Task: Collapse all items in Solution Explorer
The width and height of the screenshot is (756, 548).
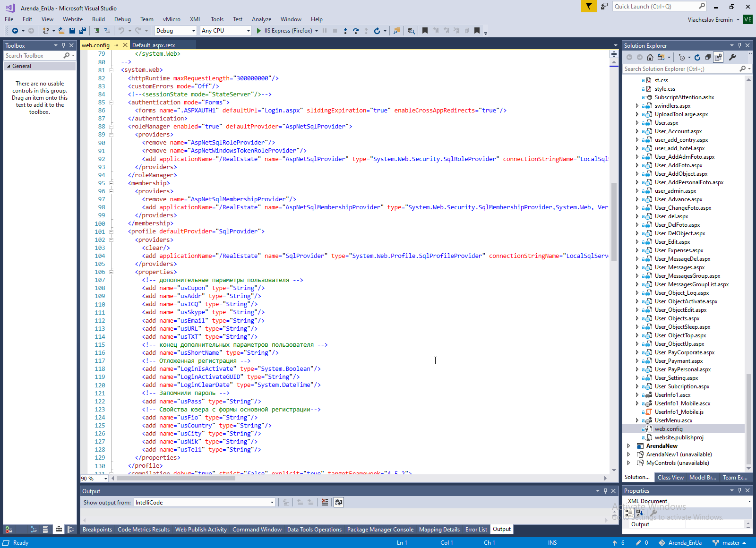Action: click(x=708, y=57)
